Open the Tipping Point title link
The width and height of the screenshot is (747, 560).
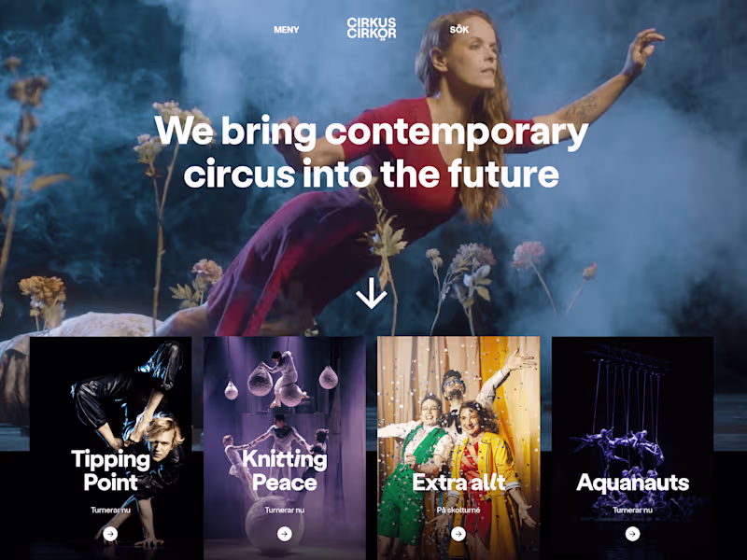tap(110, 470)
